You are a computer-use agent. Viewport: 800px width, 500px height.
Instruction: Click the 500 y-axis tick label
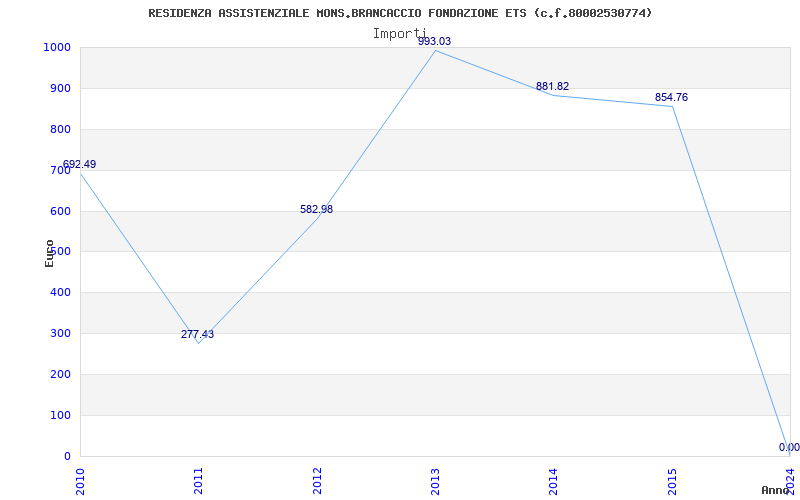pos(60,252)
